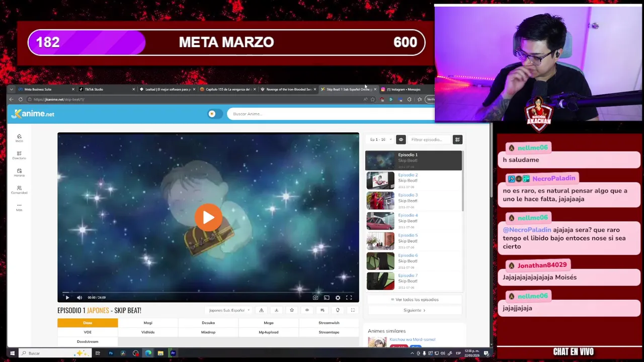
Task: Click the JKanime.net logo
Action: point(33,114)
